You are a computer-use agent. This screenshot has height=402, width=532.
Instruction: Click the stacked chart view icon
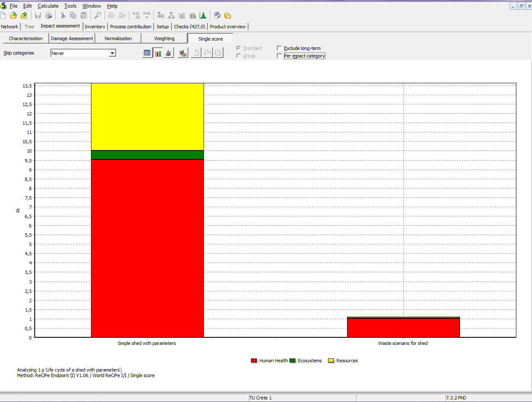(183, 53)
